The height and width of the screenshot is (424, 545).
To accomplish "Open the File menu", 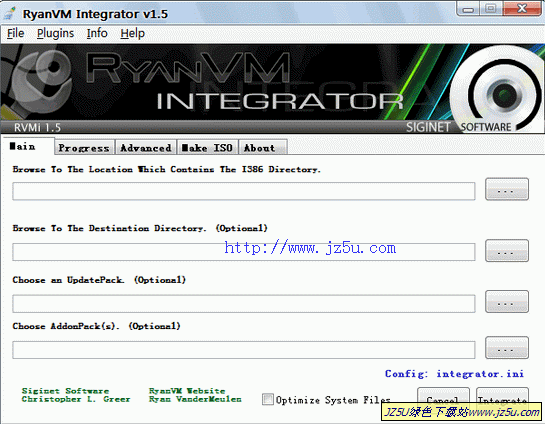I will point(16,33).
